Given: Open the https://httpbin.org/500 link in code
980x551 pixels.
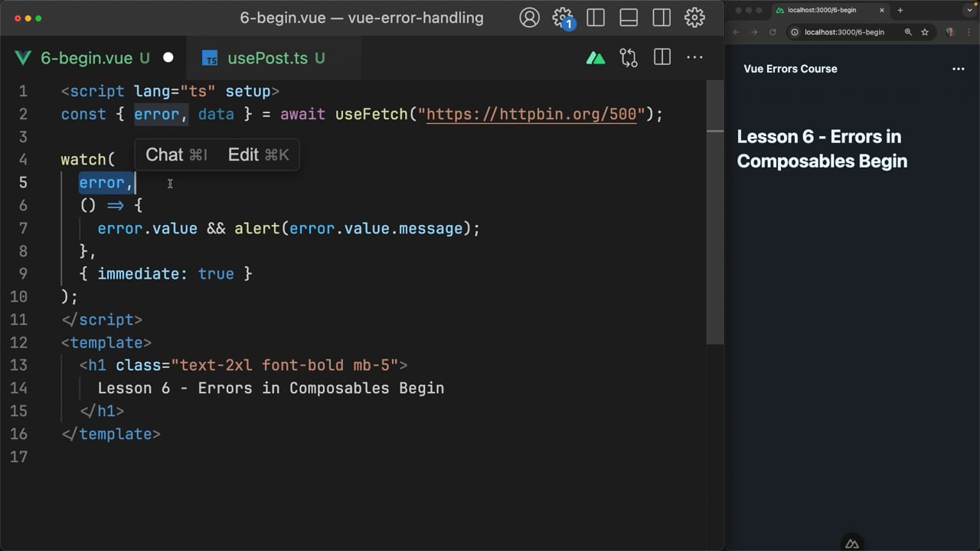Looking at the screenshot, I should tap(531, 114).
